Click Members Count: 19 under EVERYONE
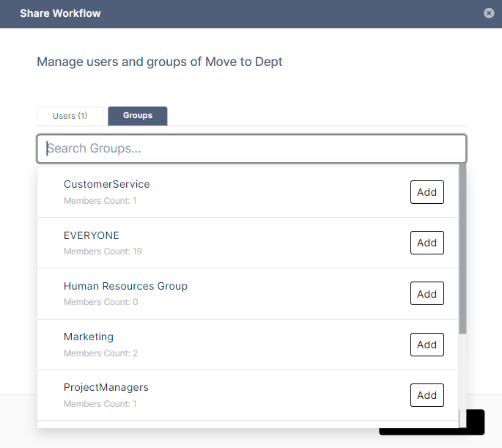This screenshot has height=448, width=502. 103,251
